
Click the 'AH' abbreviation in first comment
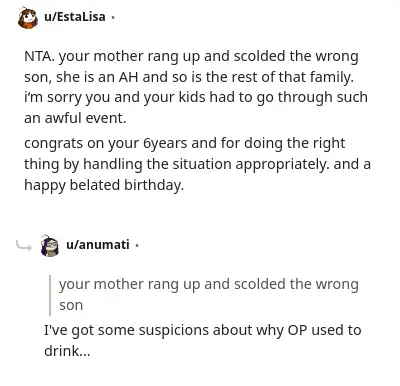(128, 77)
